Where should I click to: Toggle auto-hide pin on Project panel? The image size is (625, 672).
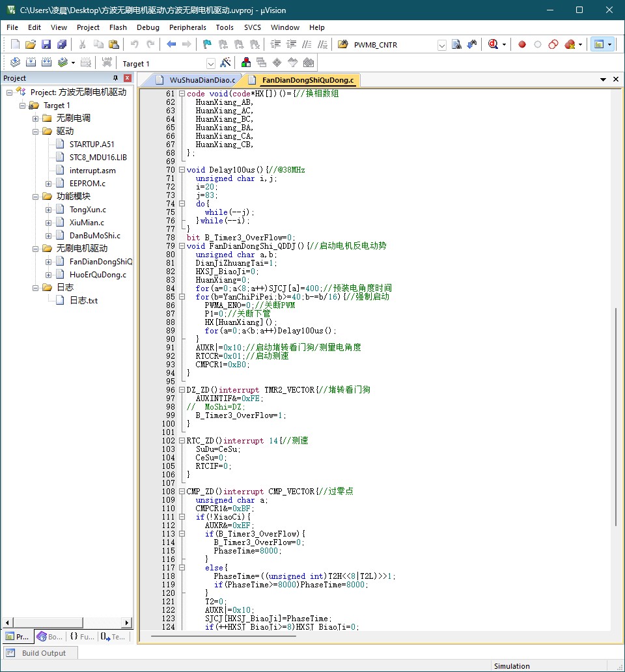point(116,78)
